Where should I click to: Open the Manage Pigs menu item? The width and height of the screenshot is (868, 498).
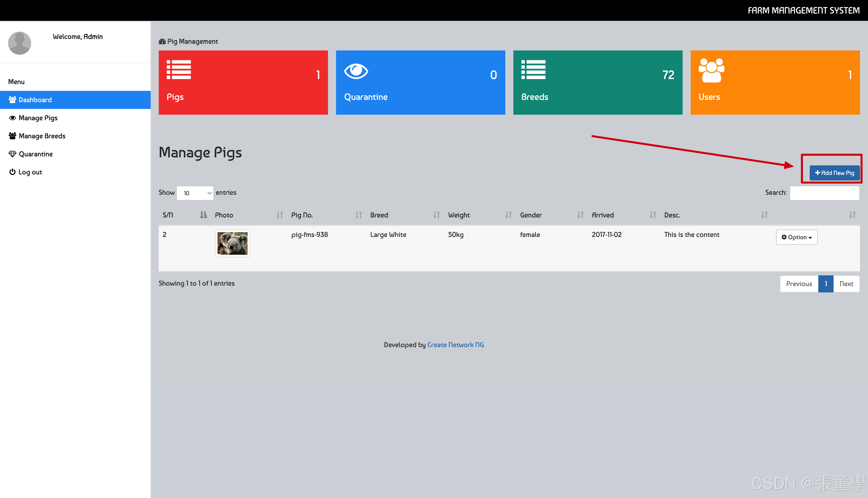(38, 118)
